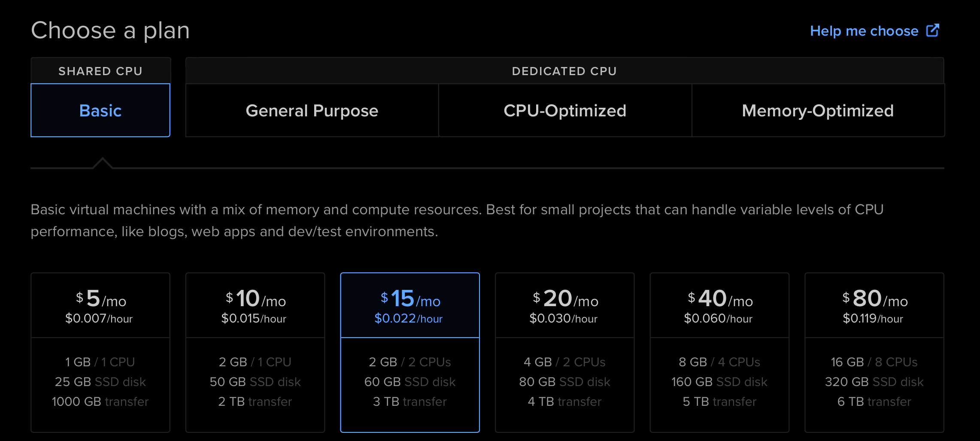Switch to the General Purpose tab

(x=312, y=110)
